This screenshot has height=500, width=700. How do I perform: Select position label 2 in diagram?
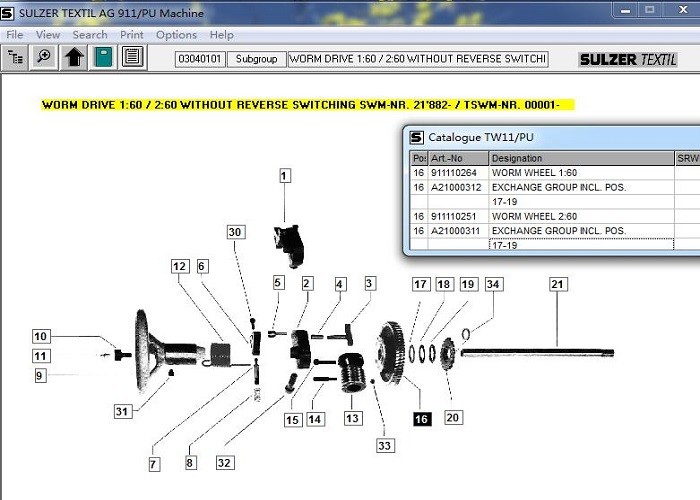[307, 283]
